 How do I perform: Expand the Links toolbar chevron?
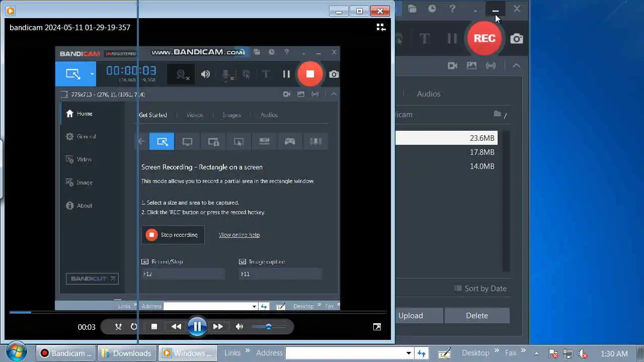[247, 350]
